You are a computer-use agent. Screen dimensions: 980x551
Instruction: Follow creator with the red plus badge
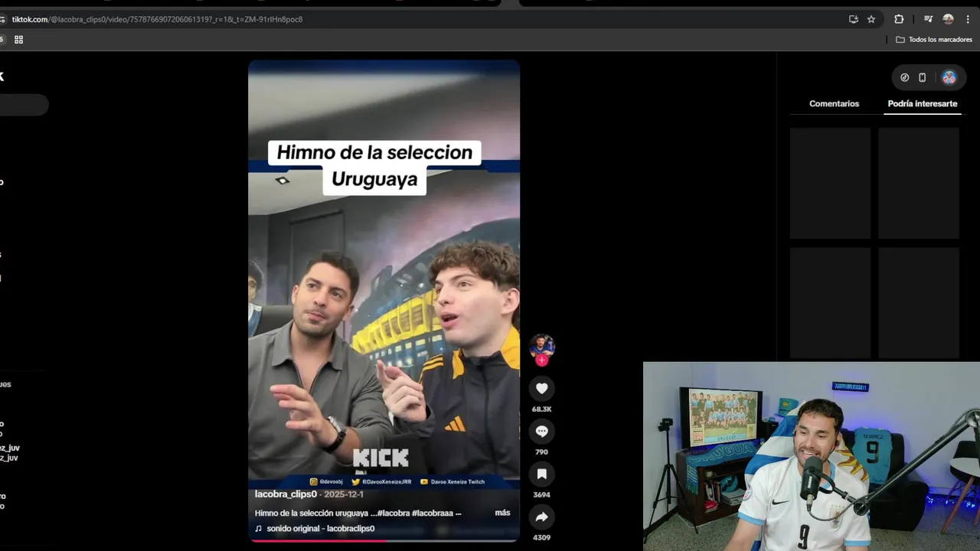(542, 360)
